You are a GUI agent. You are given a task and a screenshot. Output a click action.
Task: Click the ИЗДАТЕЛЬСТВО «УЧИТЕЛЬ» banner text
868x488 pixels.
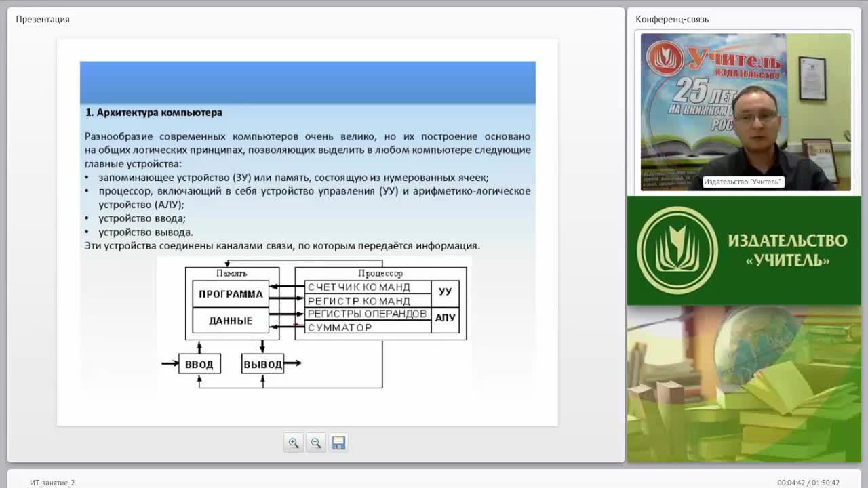787,250
